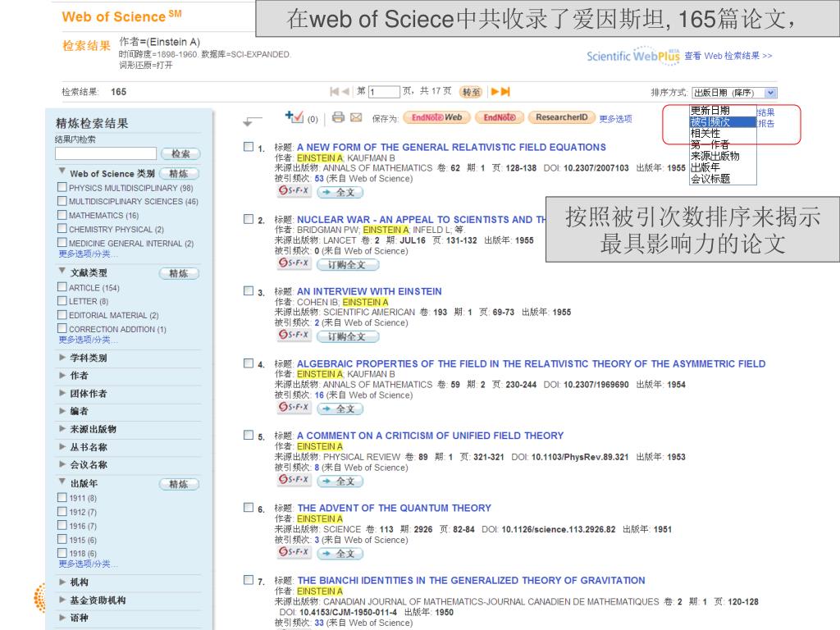This screenshot has width=840, height=630.
Task: Click 精炼 button for Web of Science 类别
Action: tap(179, 174)
